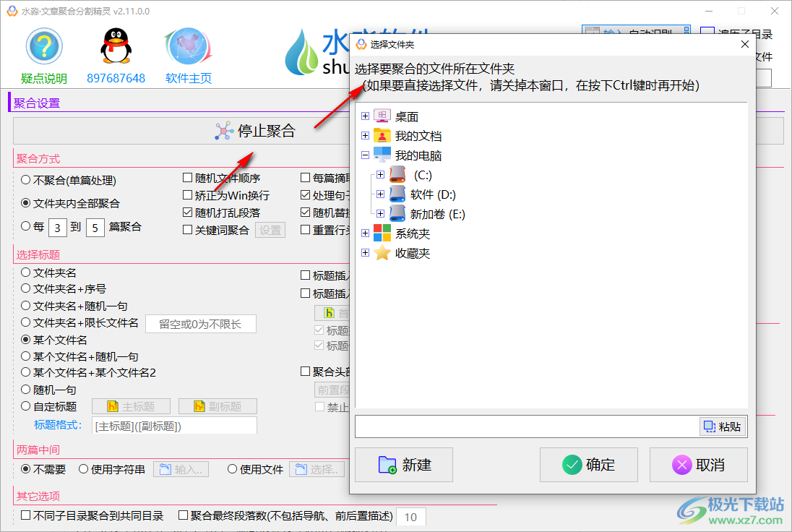This screenshot has width=792, height=532.
Task: Select 文件夹名+序号 radio option
Action: pos(64,289)
